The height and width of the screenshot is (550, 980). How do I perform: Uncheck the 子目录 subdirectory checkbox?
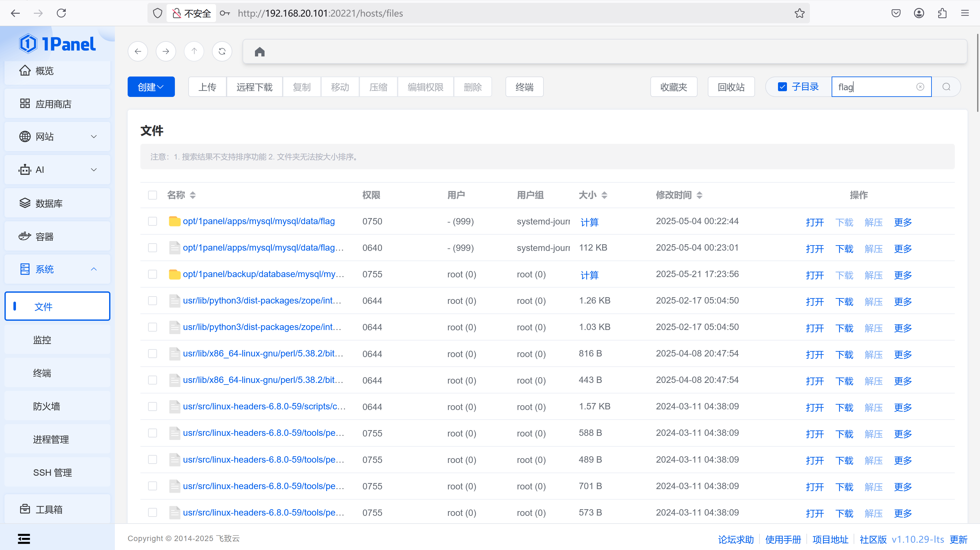782,87
